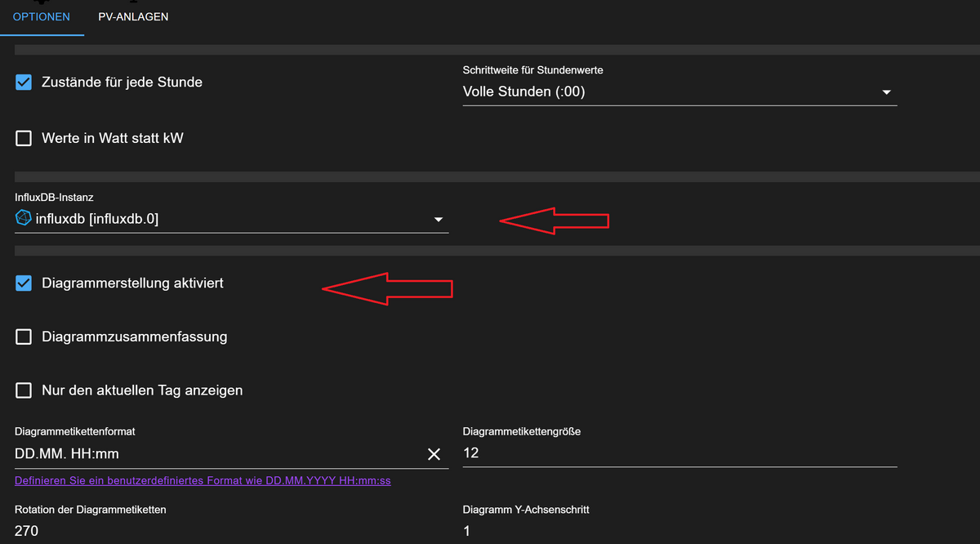Click the Diagrammetikettengröße label
This screenshot has height=544, width=980.
coord(522,431)
